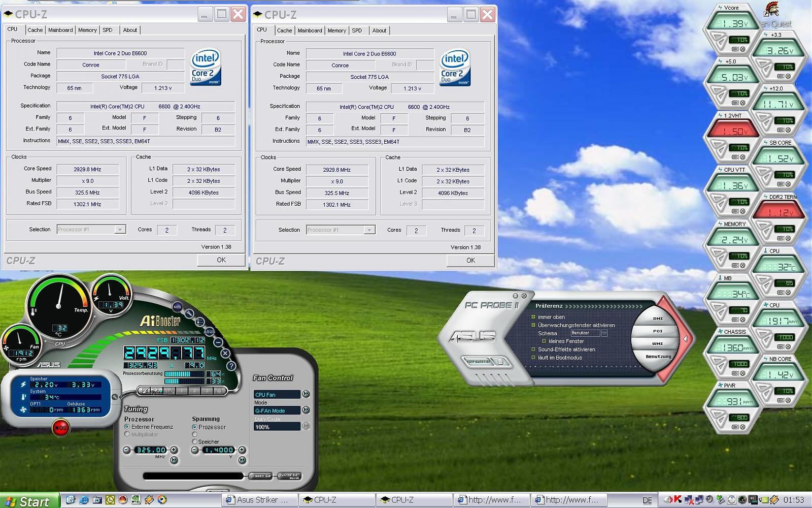This screenshot has height=508, width=812.
Task: Enable Sound-Effekte aktivieren checkbox
Action: pyautogui.click(x=533, y=350)
